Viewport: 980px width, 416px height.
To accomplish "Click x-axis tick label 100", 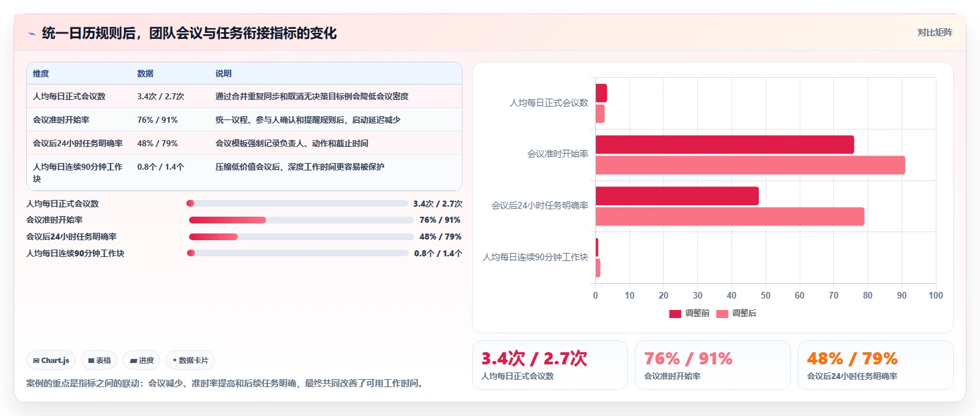I will tap(936, 295).
